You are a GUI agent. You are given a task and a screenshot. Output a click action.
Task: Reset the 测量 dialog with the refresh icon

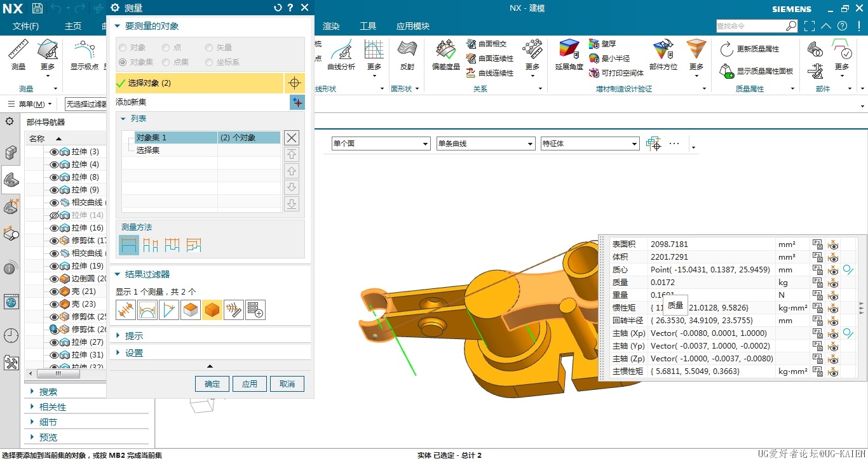[x=278, y=8]
